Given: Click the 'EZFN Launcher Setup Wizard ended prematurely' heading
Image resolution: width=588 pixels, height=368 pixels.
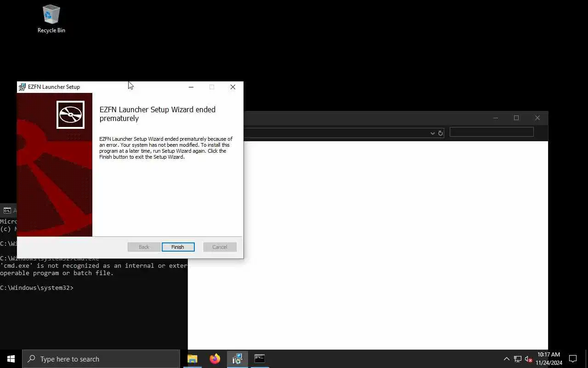Looking at the screenshot, I should point(158,114).
